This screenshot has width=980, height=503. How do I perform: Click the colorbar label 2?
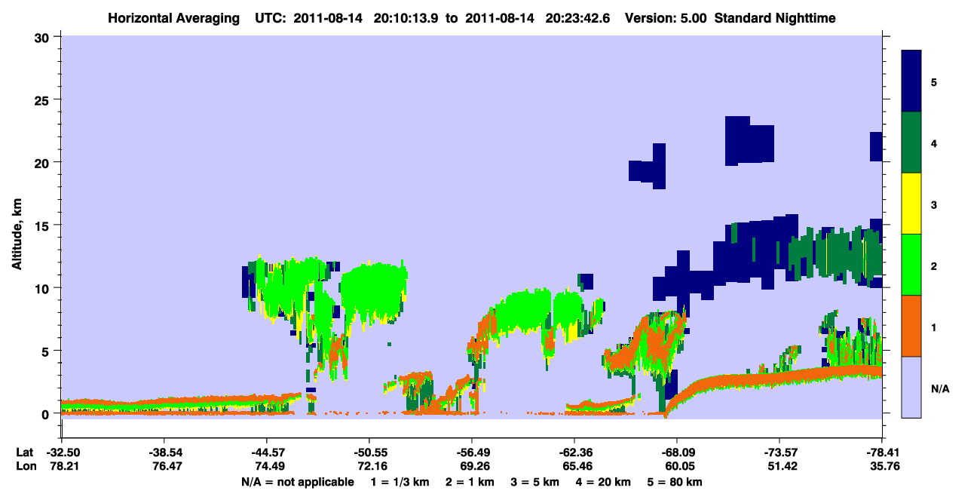pos(934,265)
